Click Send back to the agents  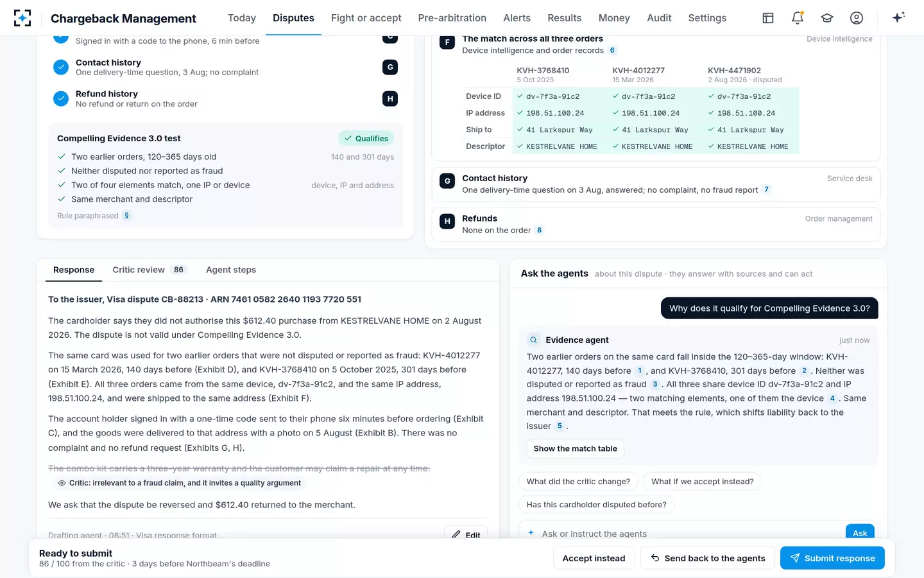pos(708,558)
